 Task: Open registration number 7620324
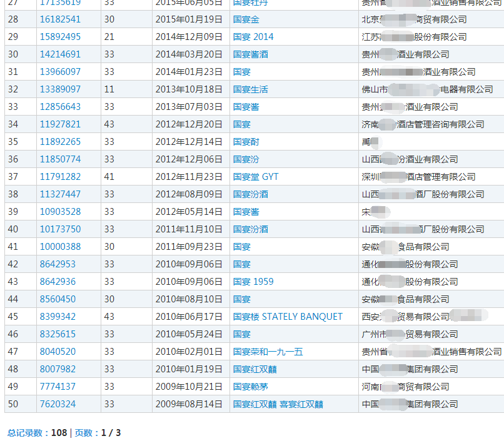tap(58, 404)
